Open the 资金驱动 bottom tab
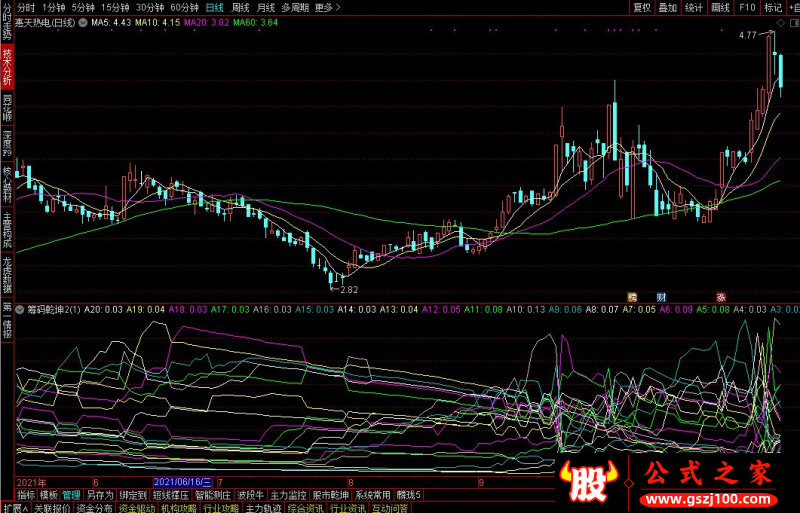Image resolution: width=800 pixels, height=513 pixels. pos(137,508)
